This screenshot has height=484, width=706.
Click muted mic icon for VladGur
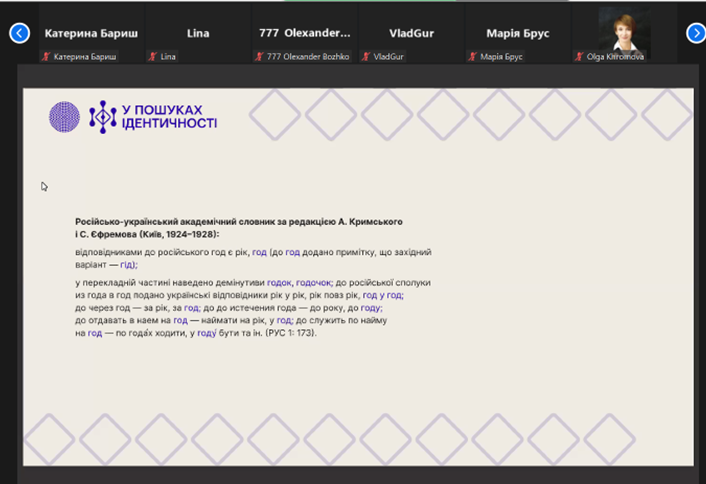(x=366, y=57)
